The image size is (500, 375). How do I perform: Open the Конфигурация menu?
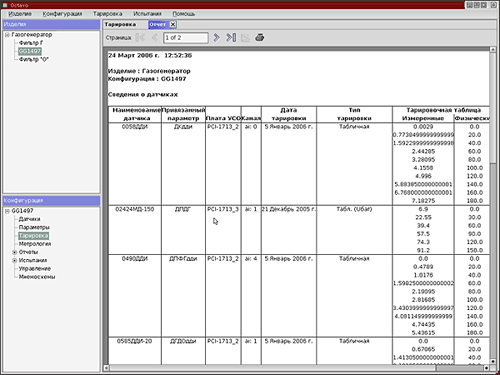62,14
